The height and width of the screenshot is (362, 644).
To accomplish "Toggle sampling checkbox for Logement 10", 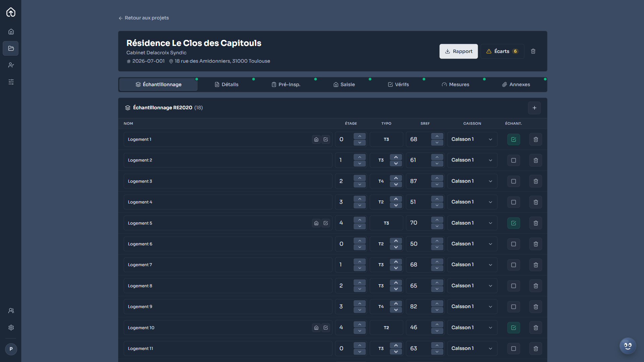I will (x=514, y=328).
